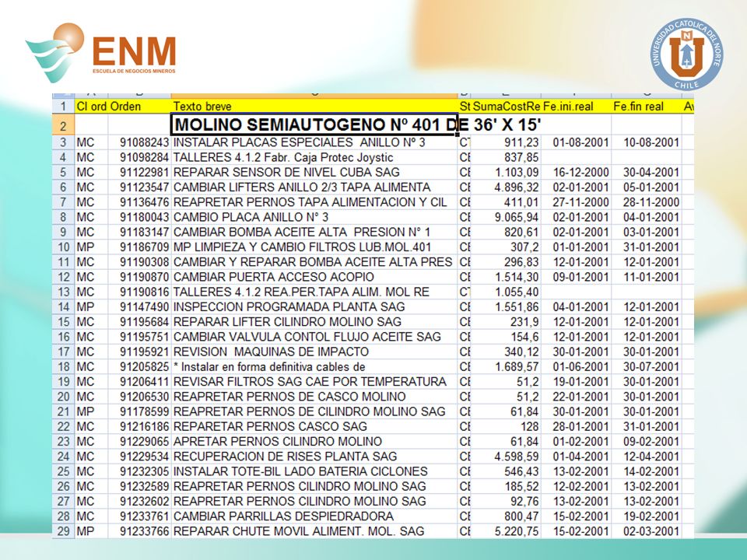Click the Universidad Católica del Norte seal
Viewport: 747px width, 560px height.
coord(686,54)
